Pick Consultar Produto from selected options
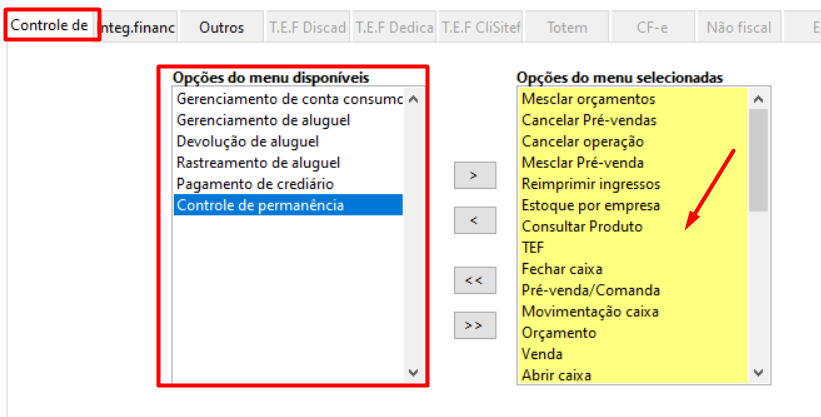The height and width of the screenshot is (417, 821). [x=582, y=227]
